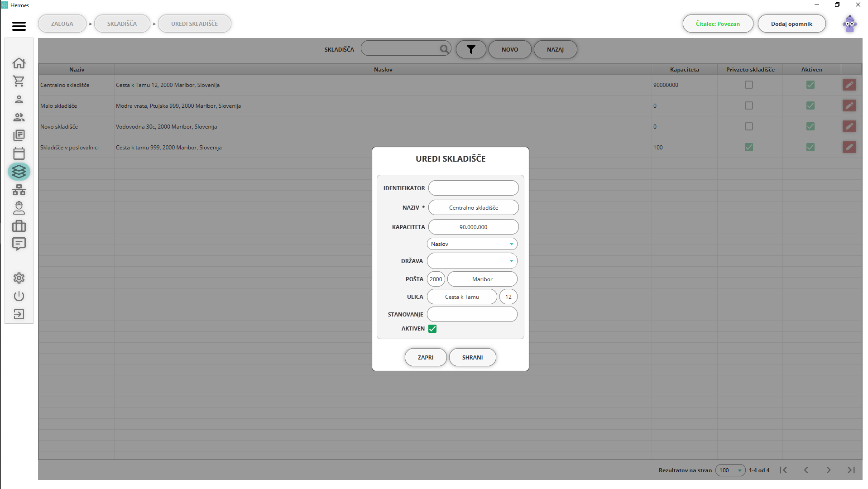
Task: Click the street field Cesta k Tamu
Action: click(462, 297)
